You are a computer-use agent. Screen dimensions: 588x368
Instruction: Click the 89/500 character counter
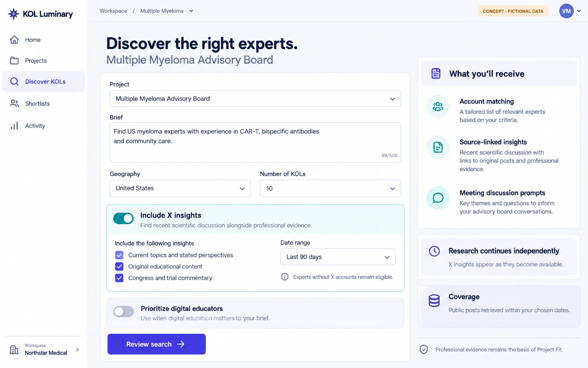(x=389, y=155)
